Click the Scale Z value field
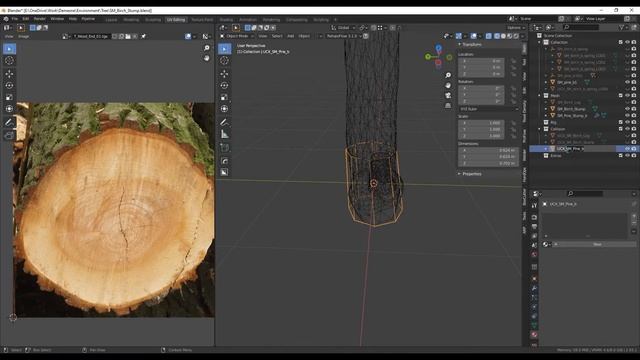This screenshot has height=360, width=640. tap(482, 136)
